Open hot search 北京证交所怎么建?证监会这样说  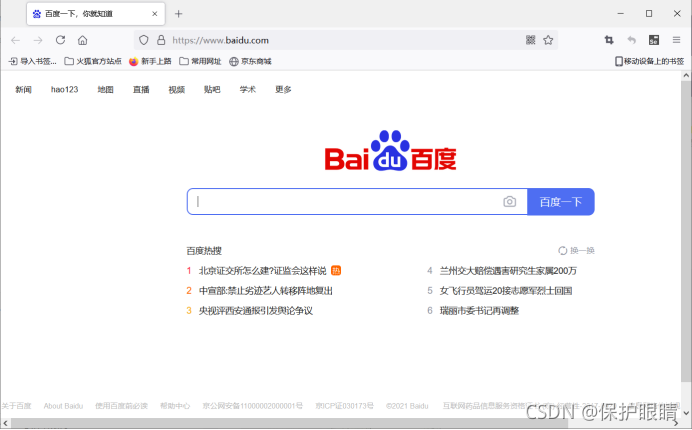(x=263, y=271)
